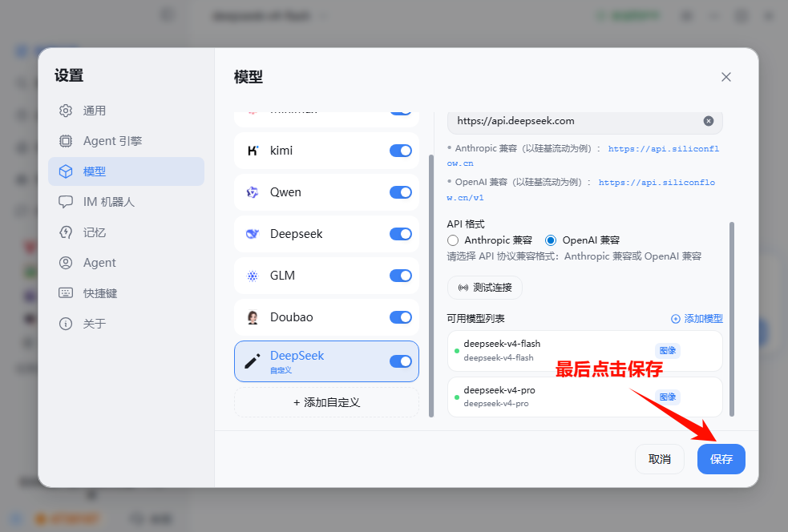Viewport: 788px width, 532px height.
Task: Close the settings dialog with X
Action: coord(726,77)
